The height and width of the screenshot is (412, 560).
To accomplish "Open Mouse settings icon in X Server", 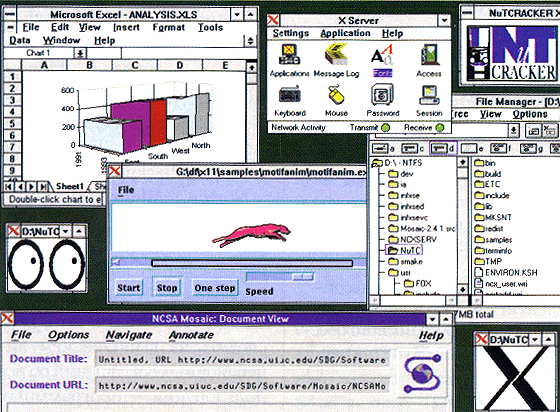I will pos(336,100).
